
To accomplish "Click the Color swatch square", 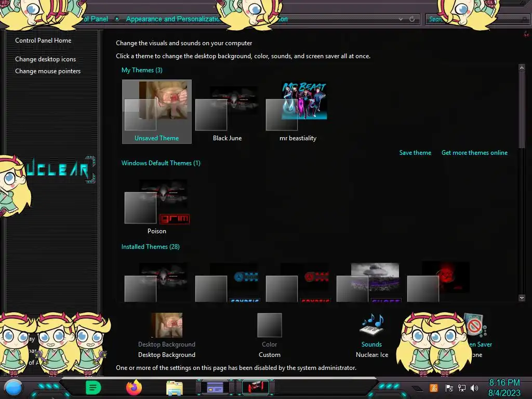I will [270, 325].
